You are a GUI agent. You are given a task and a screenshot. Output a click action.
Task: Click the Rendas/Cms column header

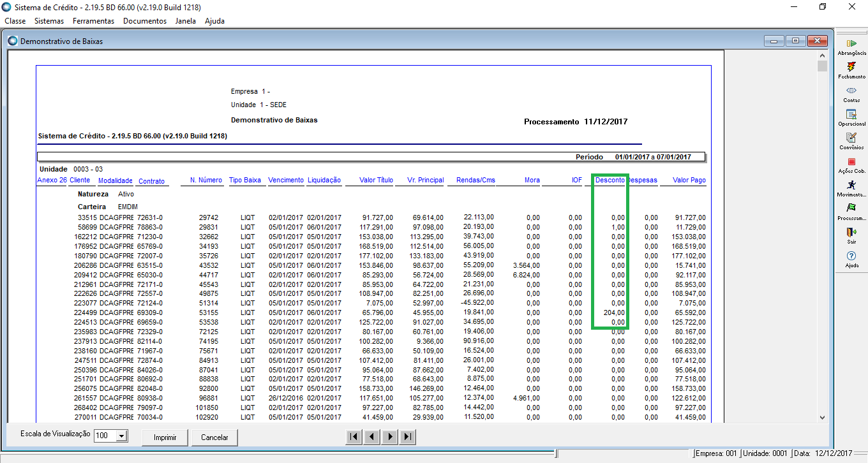[475, 180]
